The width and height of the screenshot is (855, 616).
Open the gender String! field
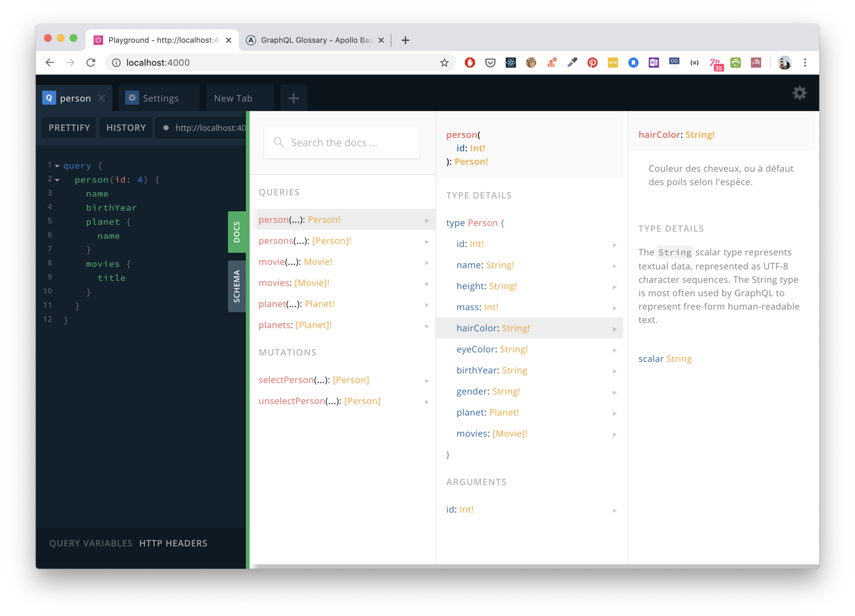530,392
